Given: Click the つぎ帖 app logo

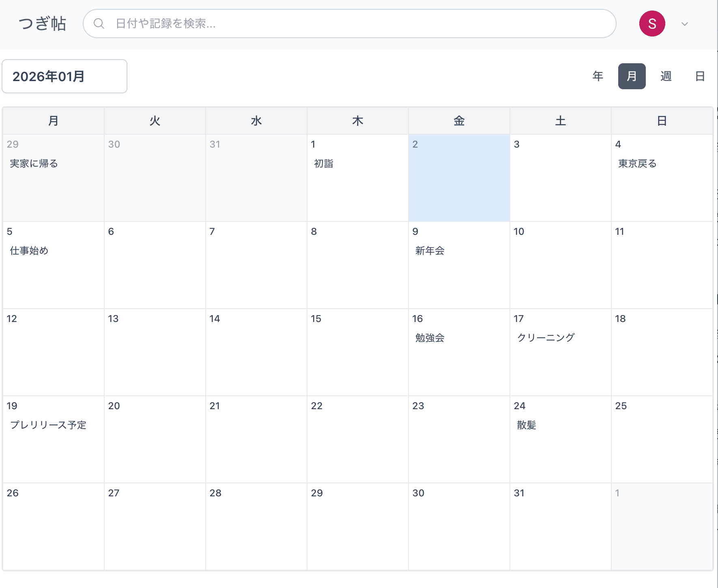Looking at the screenshot, I should [x=42, y=24].
